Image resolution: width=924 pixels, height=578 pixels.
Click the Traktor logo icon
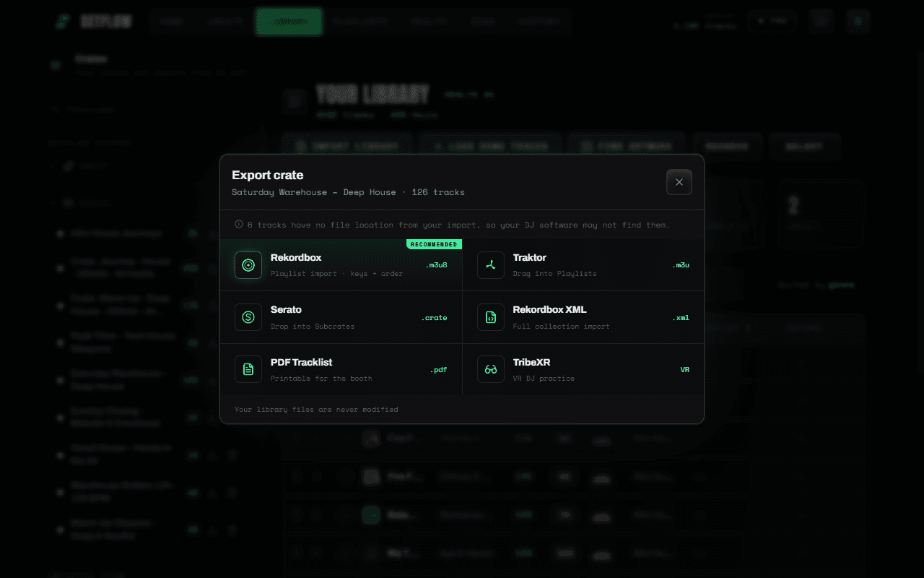point(491,265)
